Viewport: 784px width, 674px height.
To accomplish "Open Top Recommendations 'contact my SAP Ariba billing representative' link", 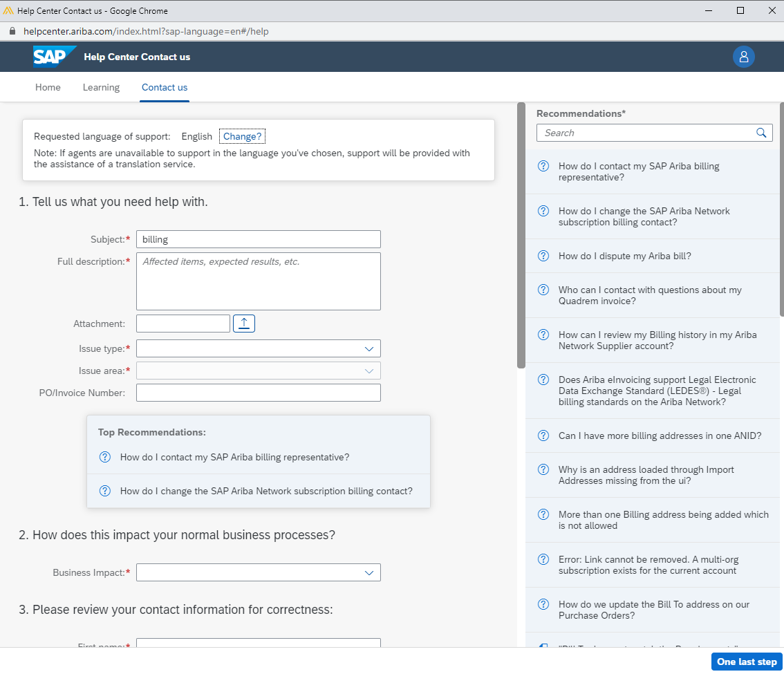I will click(234, 458).
